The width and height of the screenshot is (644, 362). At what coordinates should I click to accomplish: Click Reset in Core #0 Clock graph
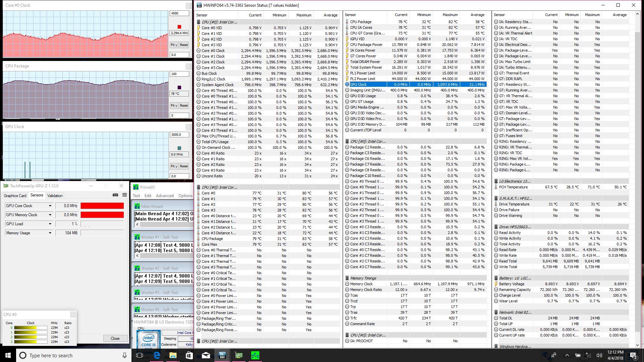[184, 45]
